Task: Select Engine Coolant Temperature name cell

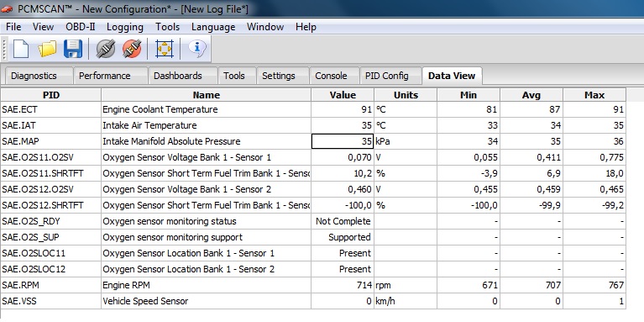Action: tap(207, 109)
